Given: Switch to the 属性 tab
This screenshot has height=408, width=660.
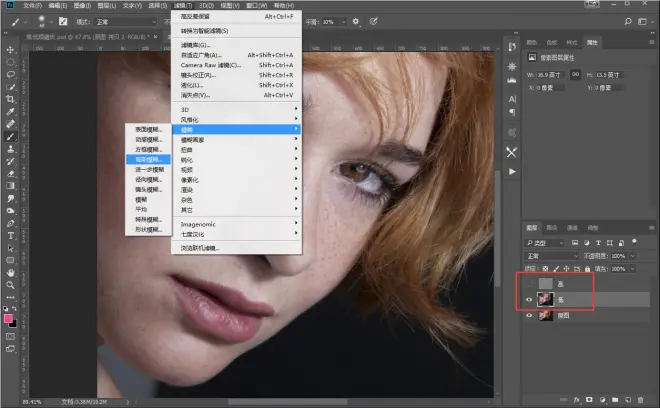Looking at the screenshot, I should pyautogui.click(x=592, y=42).
